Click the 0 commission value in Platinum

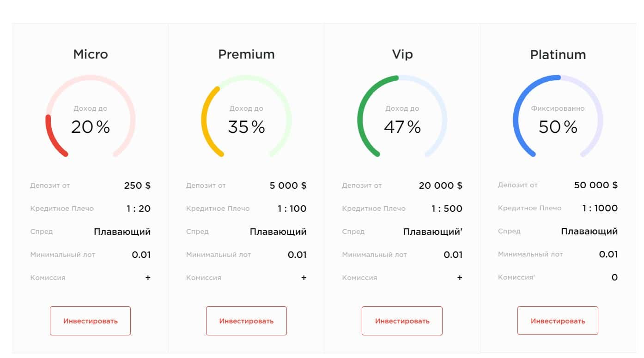tap(614, 278)
